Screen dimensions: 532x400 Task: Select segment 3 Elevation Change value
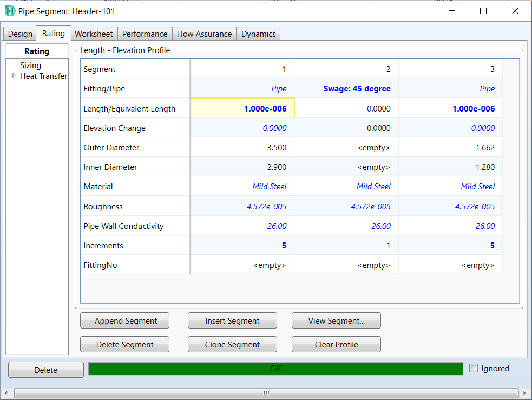pos(450,128)
